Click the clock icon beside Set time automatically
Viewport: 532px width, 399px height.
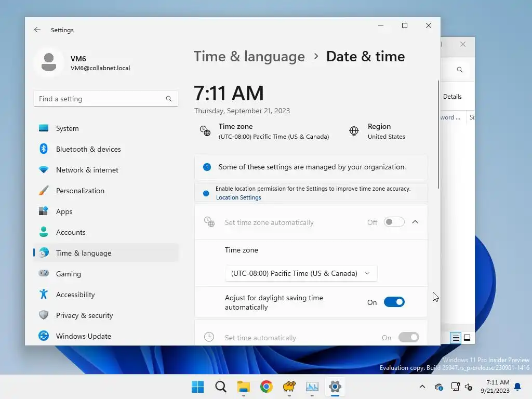209,337
